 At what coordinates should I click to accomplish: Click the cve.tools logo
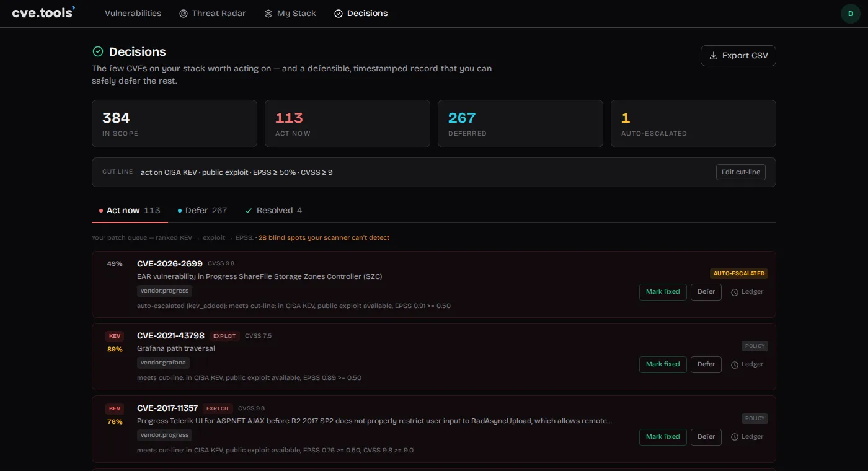(43, 12)
